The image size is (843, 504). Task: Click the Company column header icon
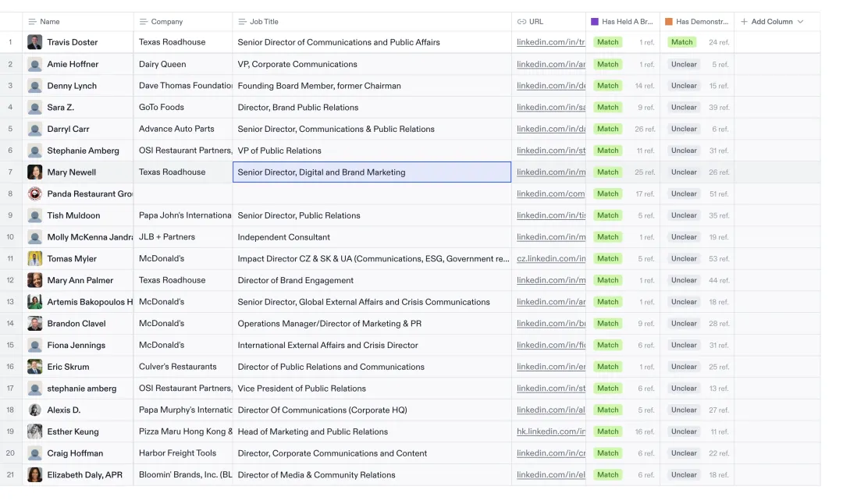[x=144, y=22]
